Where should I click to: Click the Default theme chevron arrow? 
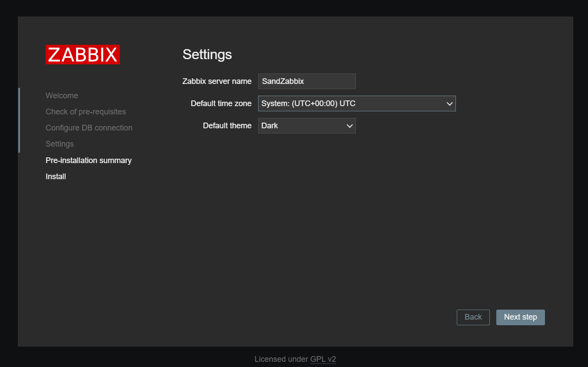(x=349, y=126)
